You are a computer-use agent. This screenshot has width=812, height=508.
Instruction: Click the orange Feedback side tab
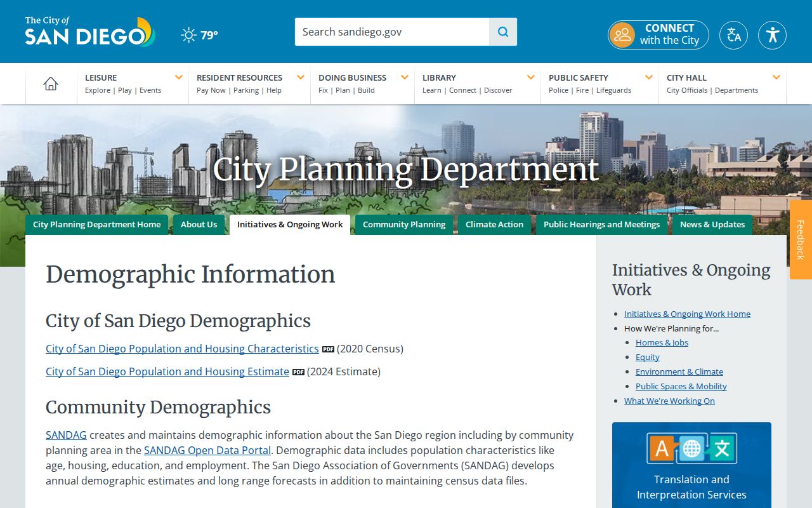pyautogui.click(x=801, y=239)
